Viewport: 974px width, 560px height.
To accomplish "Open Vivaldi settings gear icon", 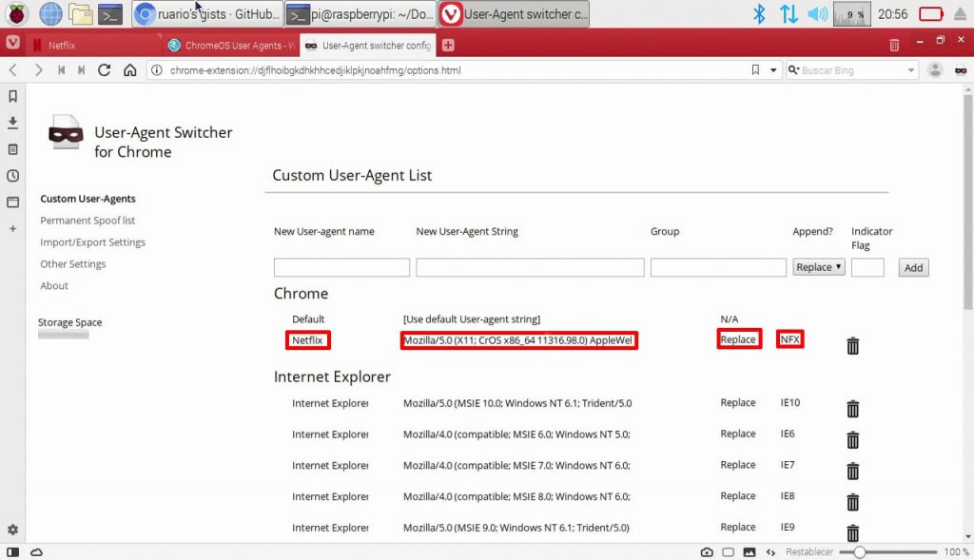I will pyautogui.click(x=12, y=530).
